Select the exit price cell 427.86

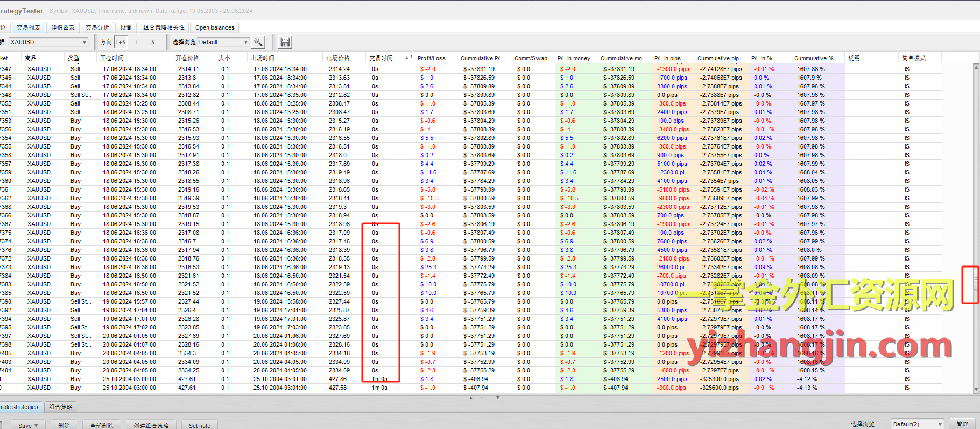(x=337, y=379)
